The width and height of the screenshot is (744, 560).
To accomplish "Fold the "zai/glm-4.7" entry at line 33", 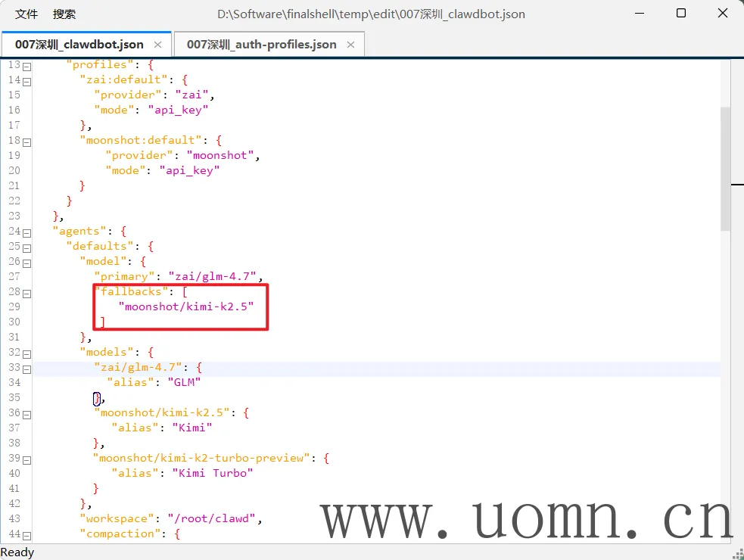I will 27,369.
